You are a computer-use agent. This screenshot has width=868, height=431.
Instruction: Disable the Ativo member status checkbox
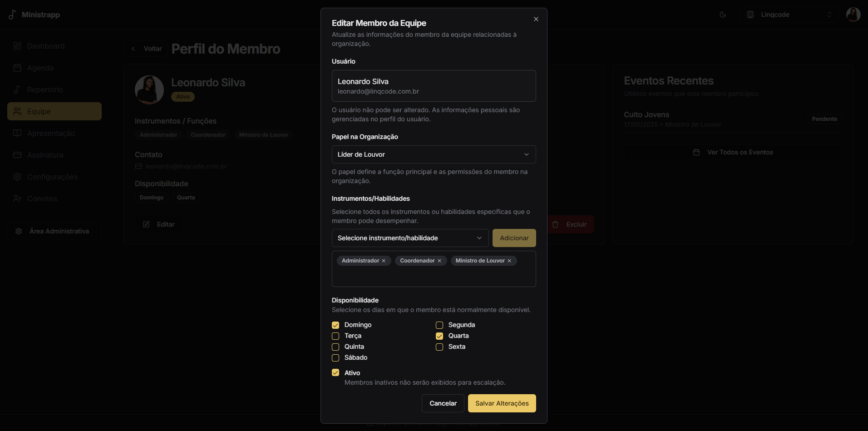[x=335, y=372]
